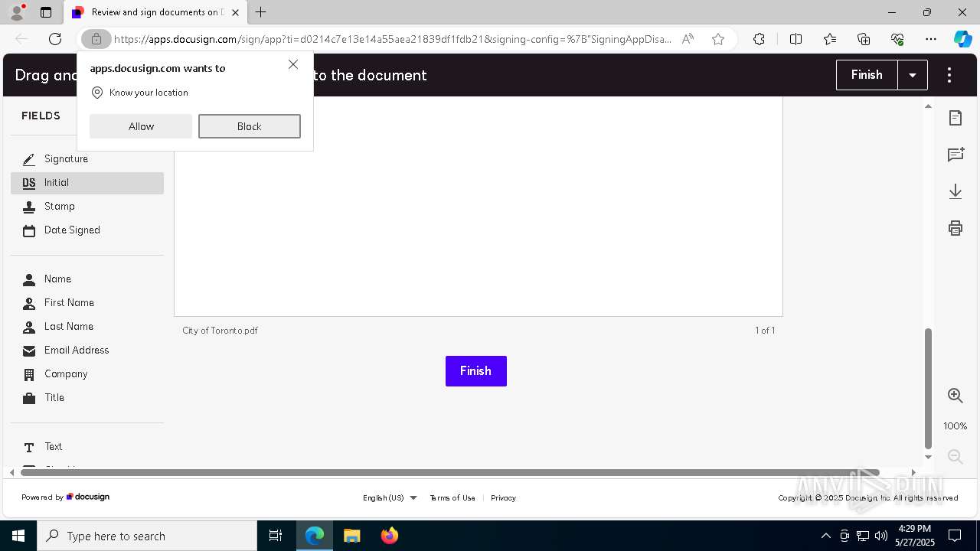
Task: Open the volume control in tray
Action: (881, 536)
